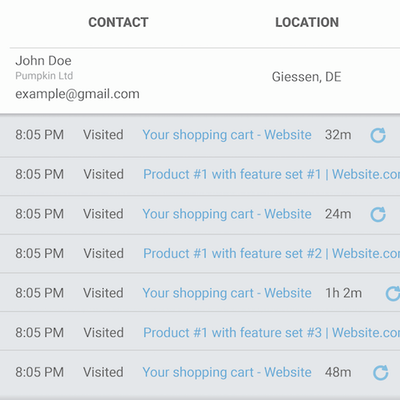Viewport: 400px width, 400px height.
Task: Click the example@gmail.com email address
Action: pyautogui.click(x=77, y=94)
